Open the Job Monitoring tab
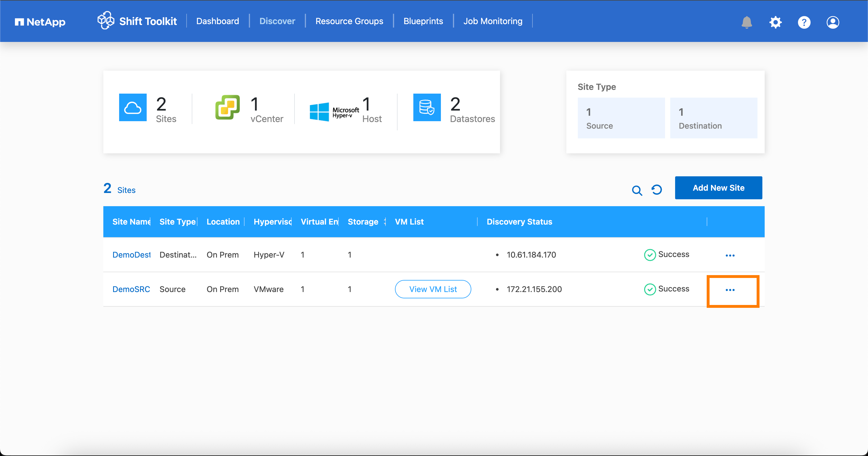Screen dimensions: 868x456 pos(493,21)
